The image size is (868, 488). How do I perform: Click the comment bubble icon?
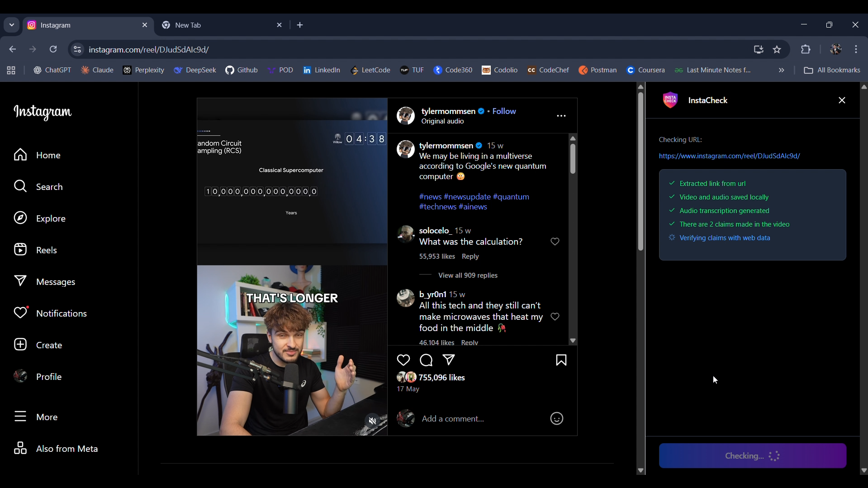(x=426, y=360)
